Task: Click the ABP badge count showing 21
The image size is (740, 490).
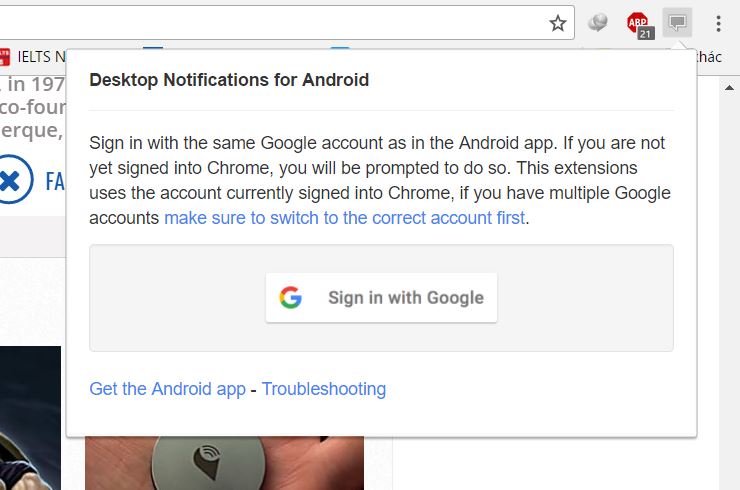Action: tap(645, 33)
